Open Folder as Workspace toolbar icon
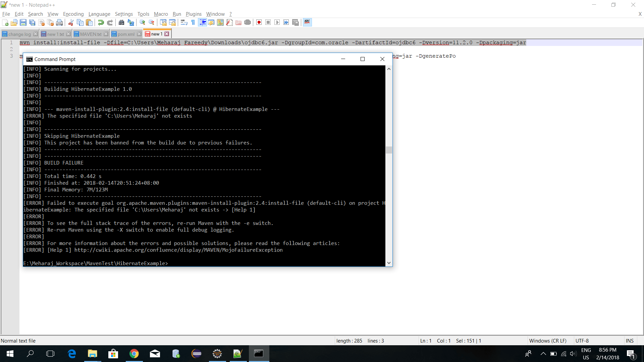 pyautogui.click(x=238, y=22)
